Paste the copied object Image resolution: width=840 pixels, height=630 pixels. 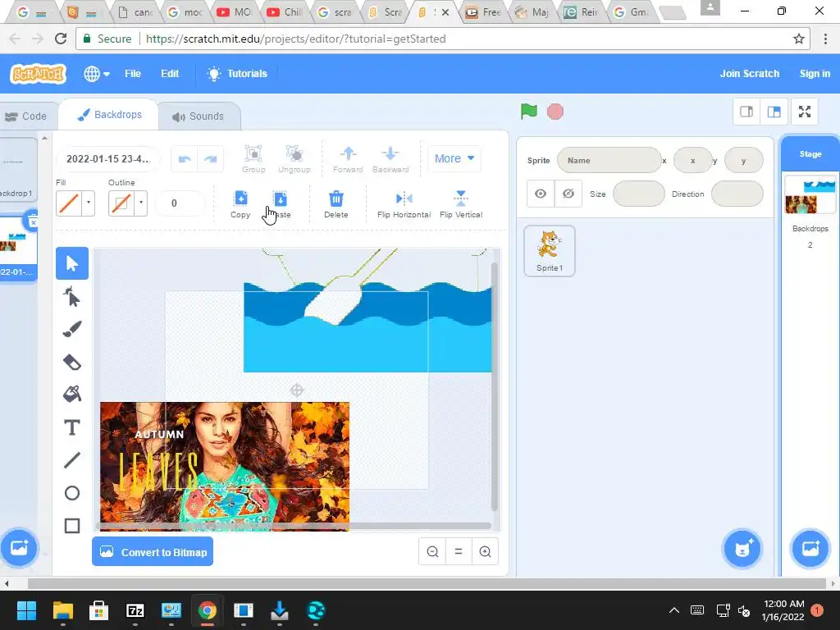point(280,204)
